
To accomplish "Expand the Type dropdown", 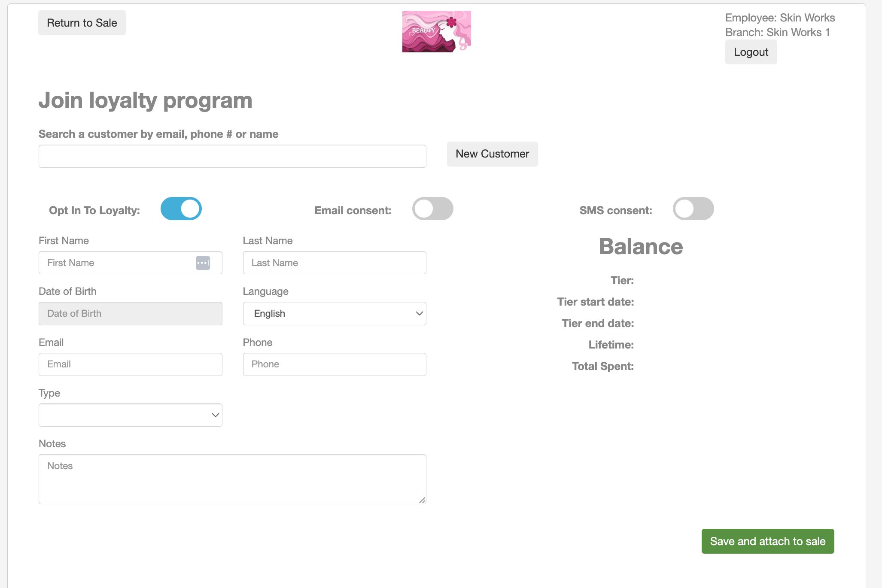I will pos(130,415).
